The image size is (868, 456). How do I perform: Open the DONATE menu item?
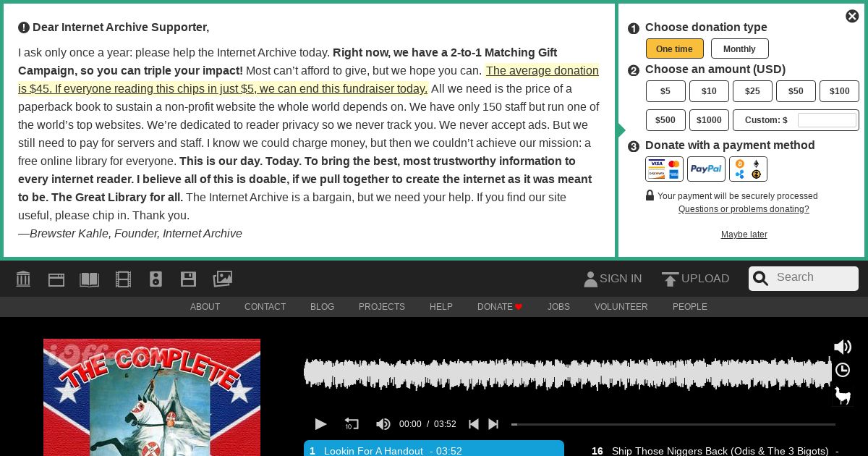tap(500, 307)
